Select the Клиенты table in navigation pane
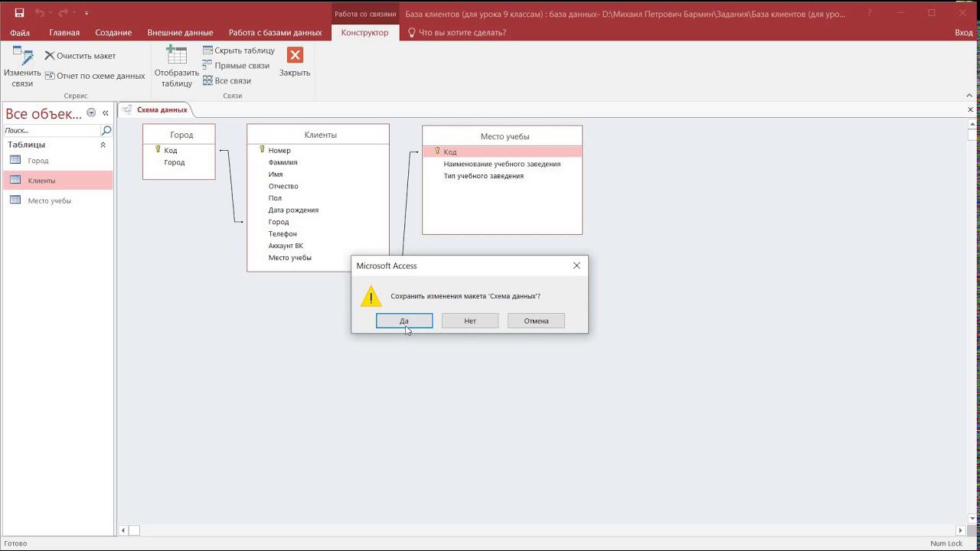Image resolution: width=980 pixels, height=551 pixels. [x=58, y=181]
